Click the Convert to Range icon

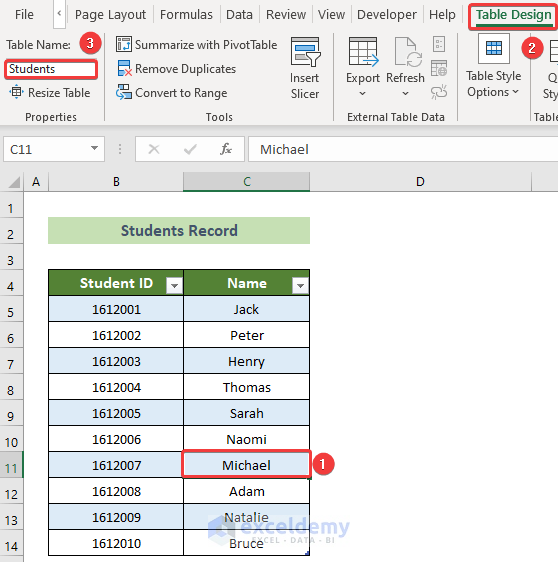point(124,92)
